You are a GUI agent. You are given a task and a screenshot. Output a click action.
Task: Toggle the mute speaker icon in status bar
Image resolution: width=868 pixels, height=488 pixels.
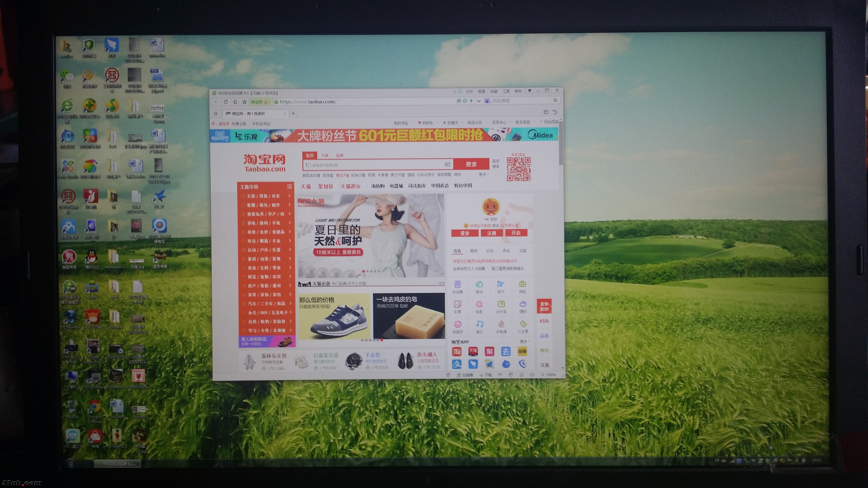[x=532, y=375]
